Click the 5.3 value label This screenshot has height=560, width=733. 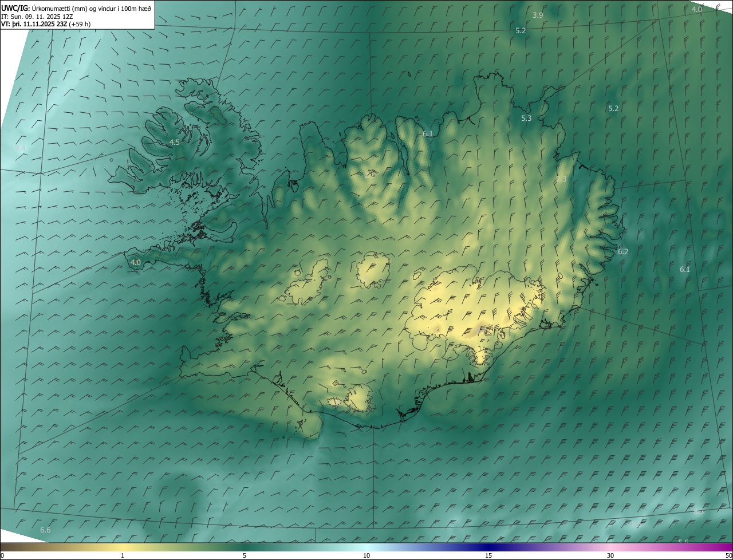point(526,119)
